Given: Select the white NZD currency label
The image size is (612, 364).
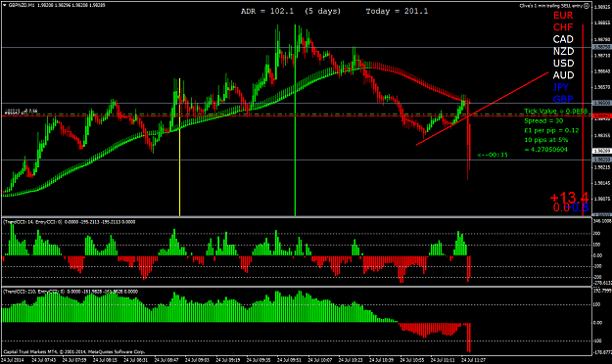Looking at the screenshot, I should click(563, 52).
